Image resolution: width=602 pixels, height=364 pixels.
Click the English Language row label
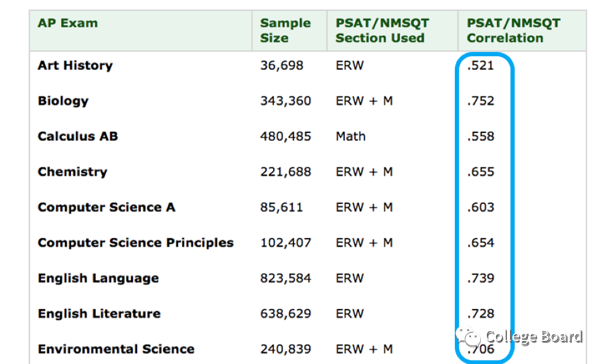[98, 279]
